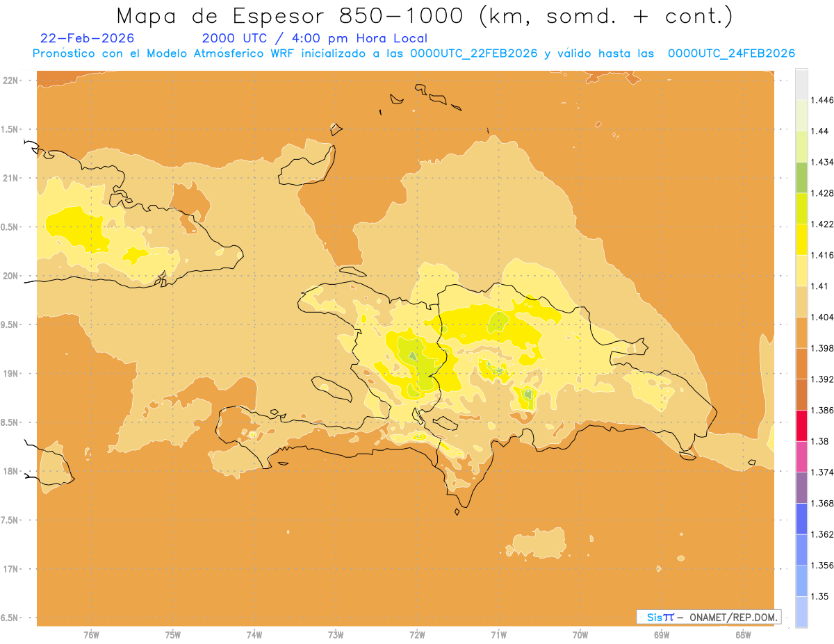This screenshot has width=834, height=644.
Task: Select the bright yellow swatch between 1.416 and 1.422
Action: click(801, 240)
